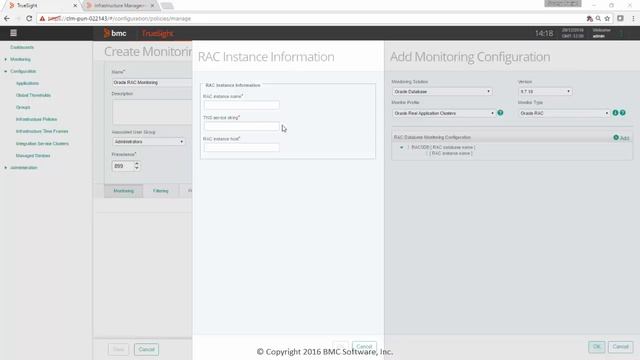Image resolution: width=640 pixels, height=360 pixels.
Task: Click the 14:18 time display in header
Action: coord(544,33)
